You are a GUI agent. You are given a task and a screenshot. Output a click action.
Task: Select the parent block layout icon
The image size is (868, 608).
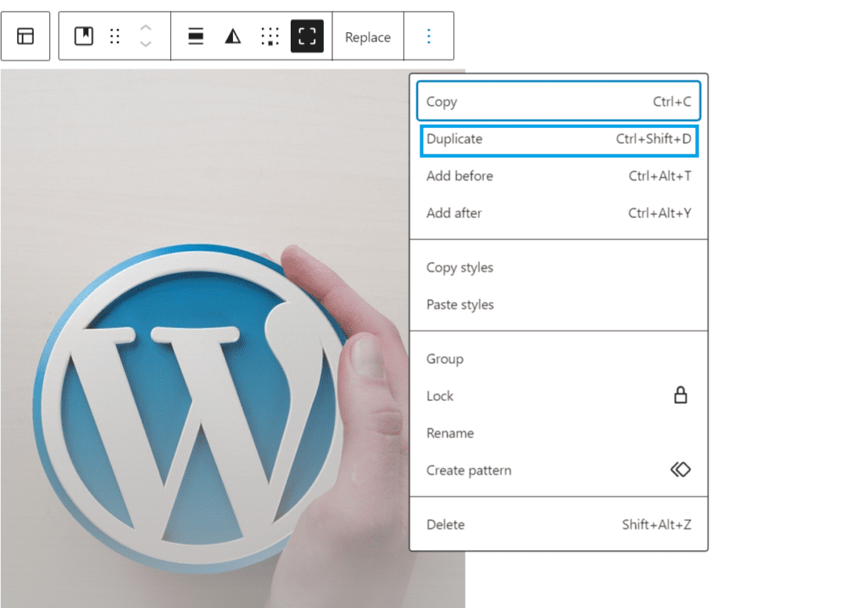tap(25, 36)
